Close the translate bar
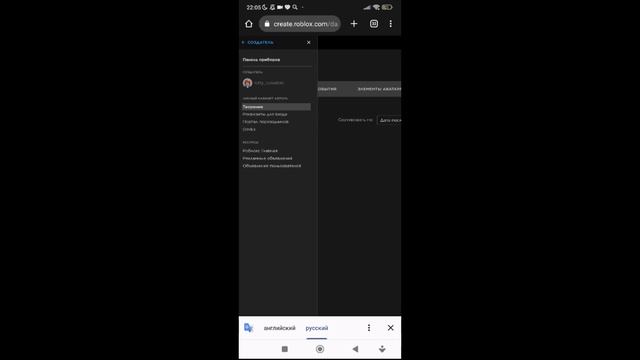640x360 pixels. click(x=391, y=328)
